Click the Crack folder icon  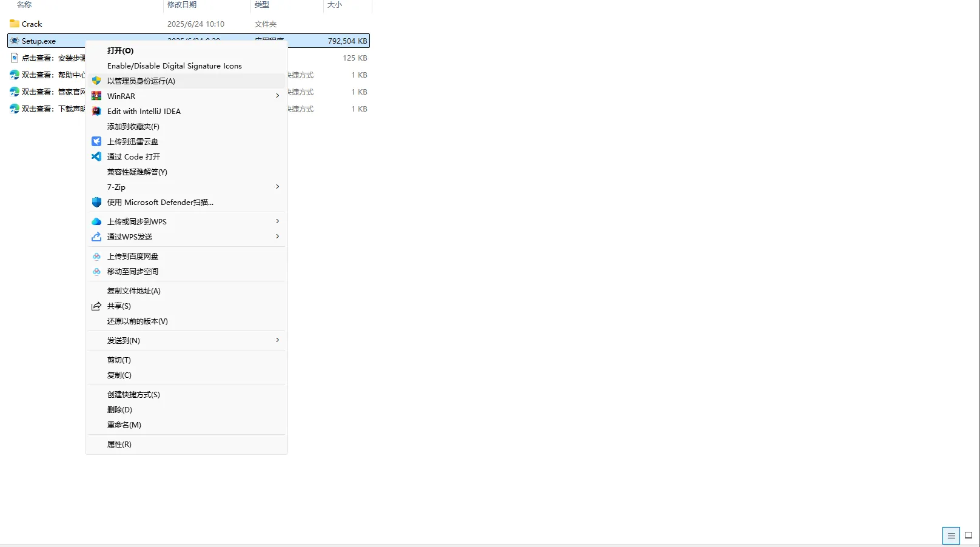[15, 24]
